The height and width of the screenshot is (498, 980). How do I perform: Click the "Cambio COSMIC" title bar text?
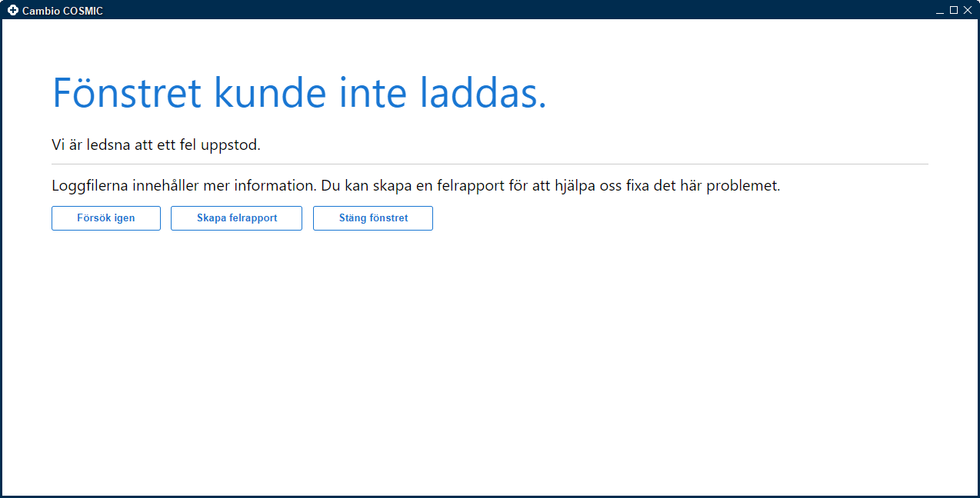[x=62, y=12]
